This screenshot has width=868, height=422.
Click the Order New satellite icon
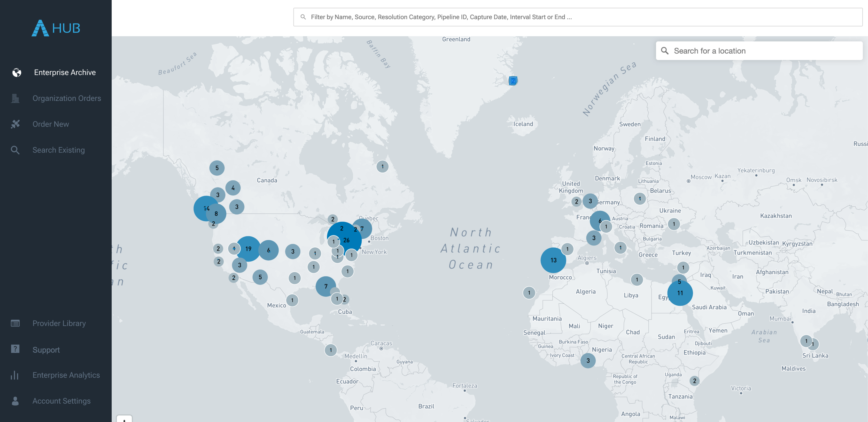[x=15, y=124]
